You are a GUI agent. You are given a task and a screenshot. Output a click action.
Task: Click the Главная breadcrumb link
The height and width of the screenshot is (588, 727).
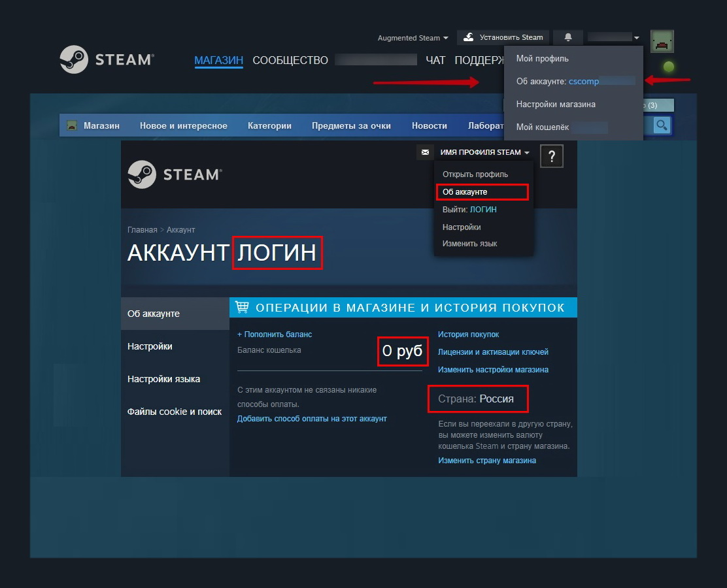[x=142, y=230]
